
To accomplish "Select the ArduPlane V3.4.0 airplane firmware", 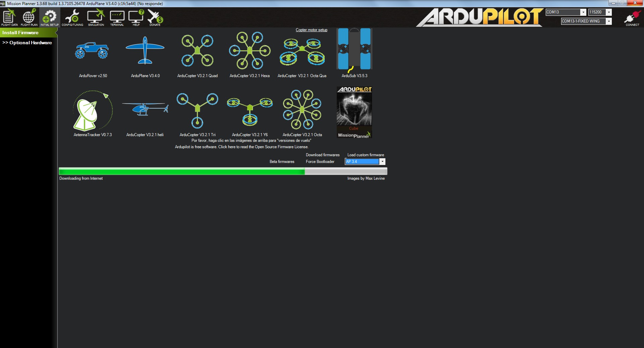I will click(x=145, y=51).
